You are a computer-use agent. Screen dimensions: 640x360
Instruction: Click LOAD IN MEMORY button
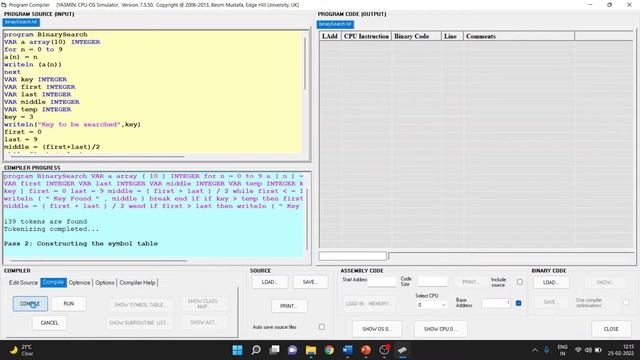pos(368,304)
